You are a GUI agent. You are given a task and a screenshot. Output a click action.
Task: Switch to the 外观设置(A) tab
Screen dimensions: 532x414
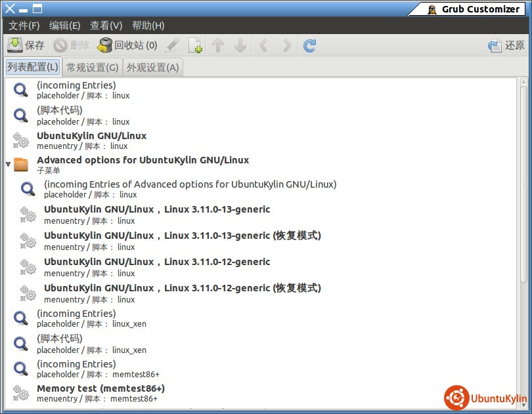[x=152, y=68]
